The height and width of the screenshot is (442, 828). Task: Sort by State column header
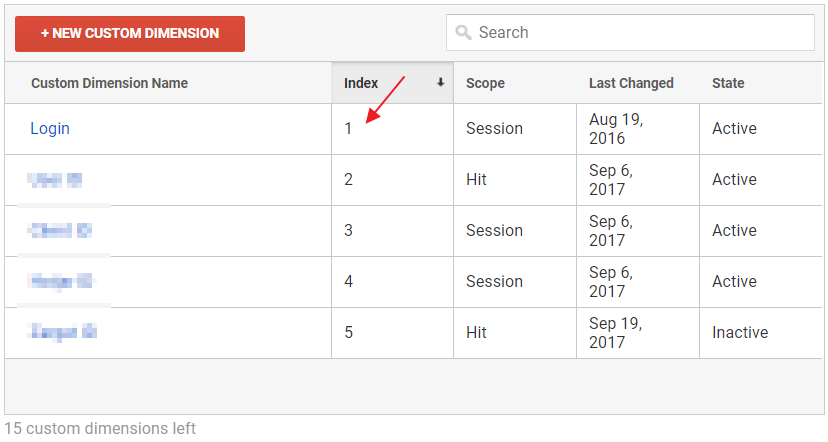[x=728, y=83]
